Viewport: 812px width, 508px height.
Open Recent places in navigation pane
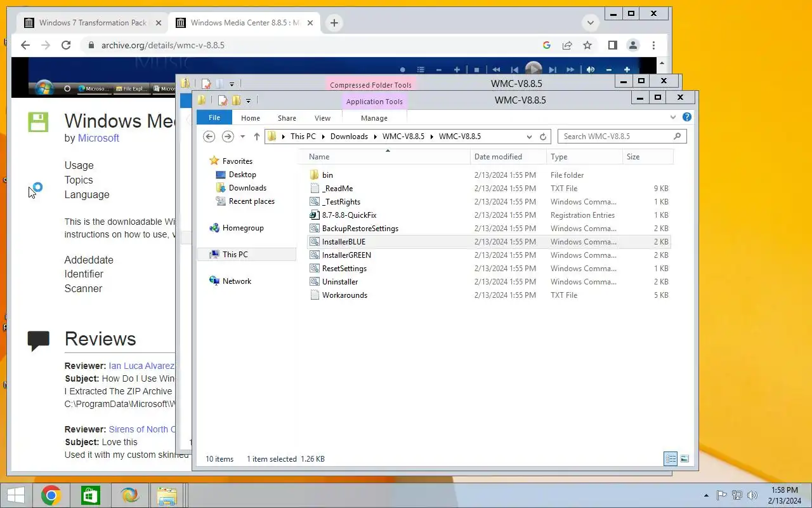(251, 201)
